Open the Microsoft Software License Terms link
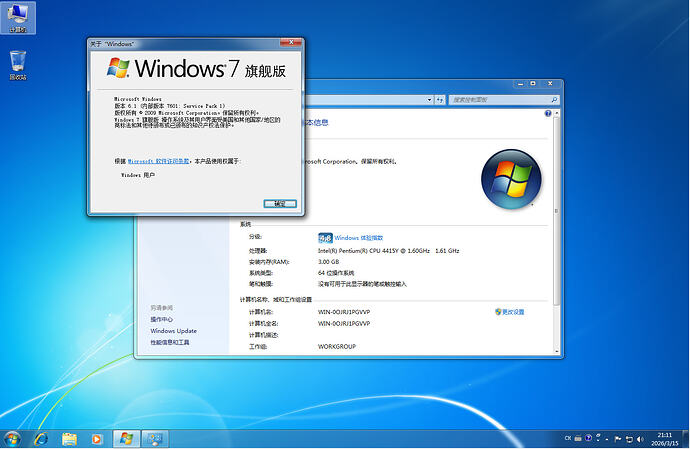Viewport: 690px width, 449px height. (158, 161)
